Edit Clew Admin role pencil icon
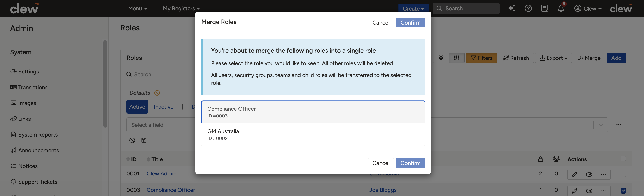 574,174
